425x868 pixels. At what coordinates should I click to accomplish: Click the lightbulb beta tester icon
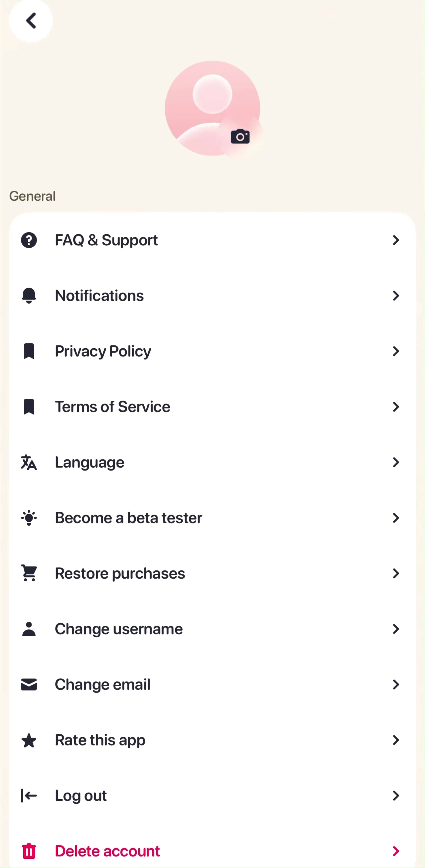(x=29, y=518)
